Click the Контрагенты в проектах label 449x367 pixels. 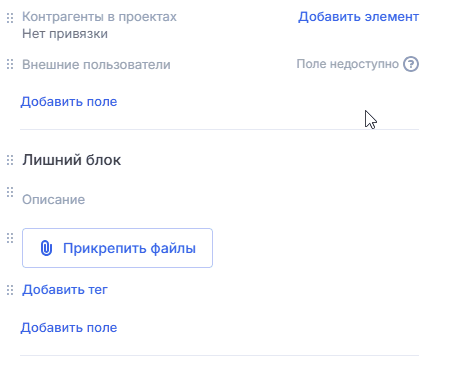point(99,17)
